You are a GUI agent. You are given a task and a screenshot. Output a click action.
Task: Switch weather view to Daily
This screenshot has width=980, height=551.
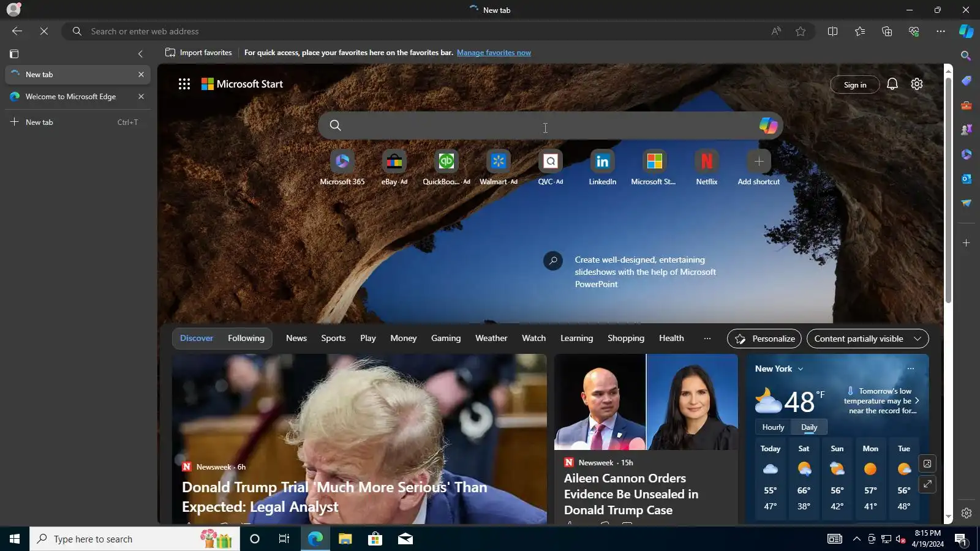pyautogui.click(x=809, y=427)
